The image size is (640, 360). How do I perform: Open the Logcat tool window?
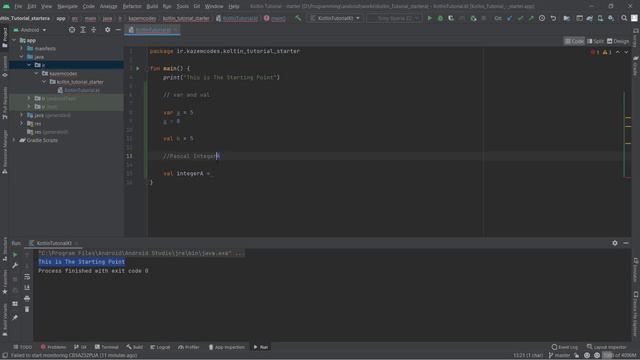[x=160, y=347]
